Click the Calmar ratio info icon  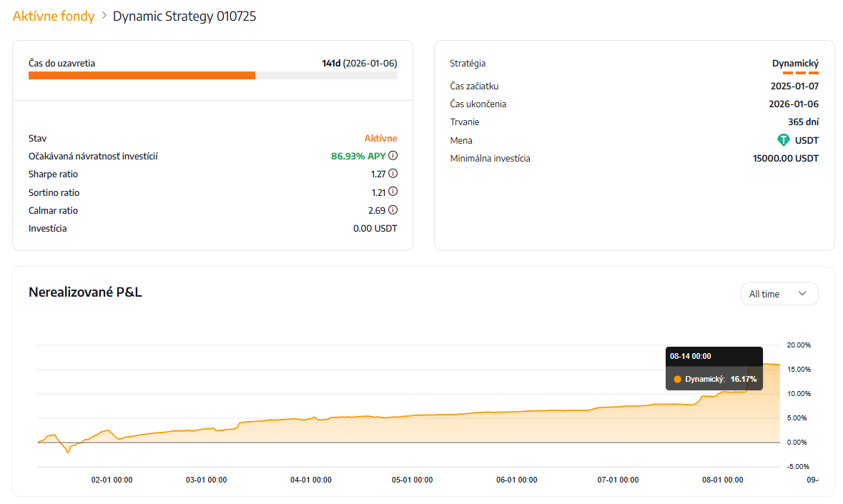pos(393,210)
